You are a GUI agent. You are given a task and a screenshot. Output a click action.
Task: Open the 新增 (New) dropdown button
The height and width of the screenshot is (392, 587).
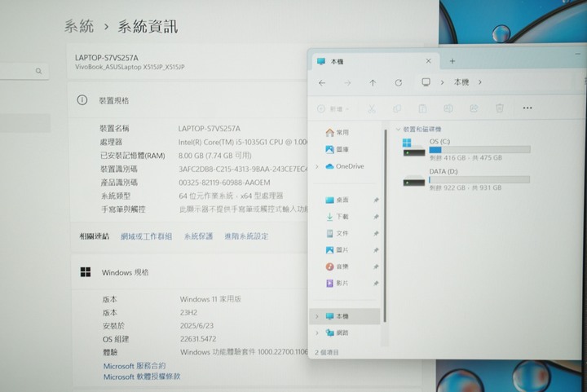pyautogui.click(x=333, y=109)
